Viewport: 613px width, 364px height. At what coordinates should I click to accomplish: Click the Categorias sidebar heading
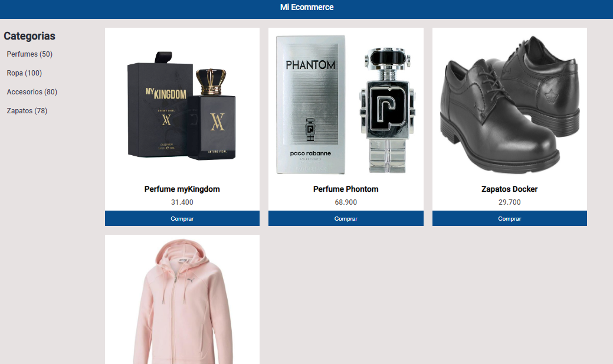(29, 36)
